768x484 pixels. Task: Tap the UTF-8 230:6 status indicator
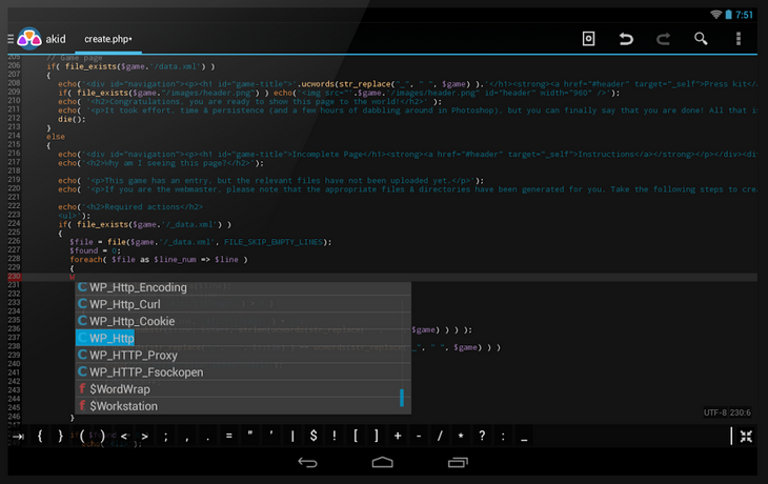point(727,412)
